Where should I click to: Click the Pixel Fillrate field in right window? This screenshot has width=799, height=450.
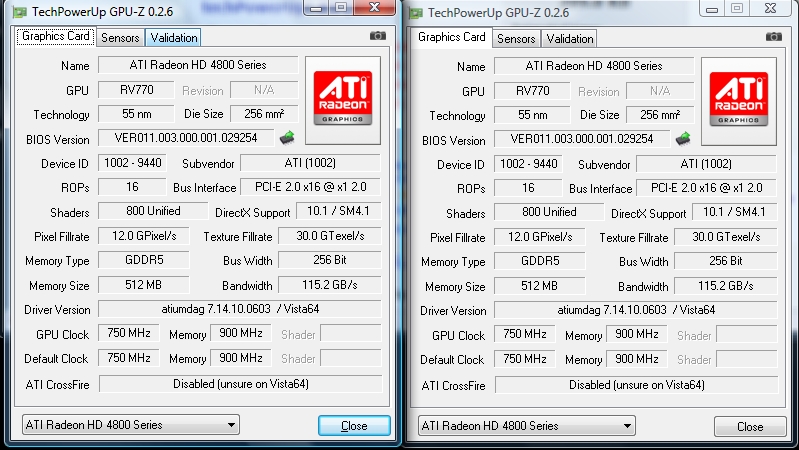540,236
